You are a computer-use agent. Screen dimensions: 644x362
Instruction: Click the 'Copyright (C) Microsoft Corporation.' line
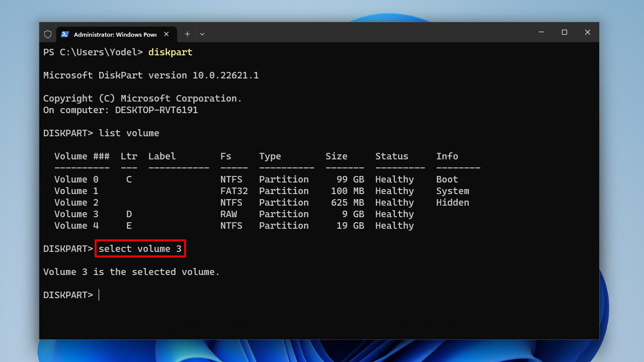pos(142,99)
